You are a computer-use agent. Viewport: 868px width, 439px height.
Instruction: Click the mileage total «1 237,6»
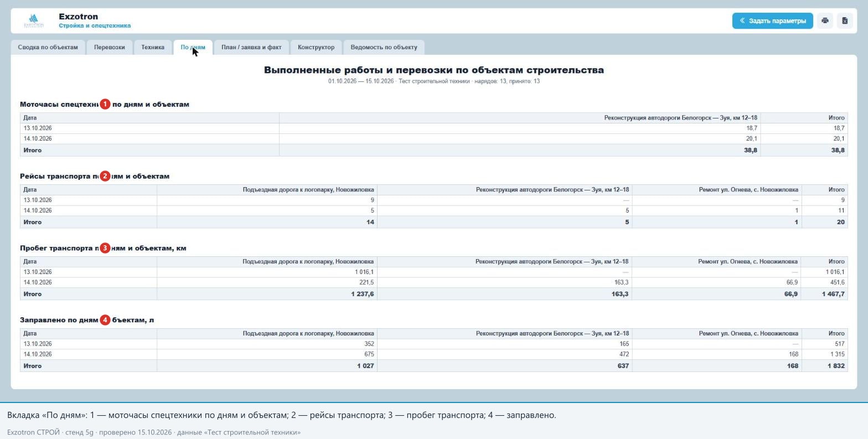click(363, 294)
